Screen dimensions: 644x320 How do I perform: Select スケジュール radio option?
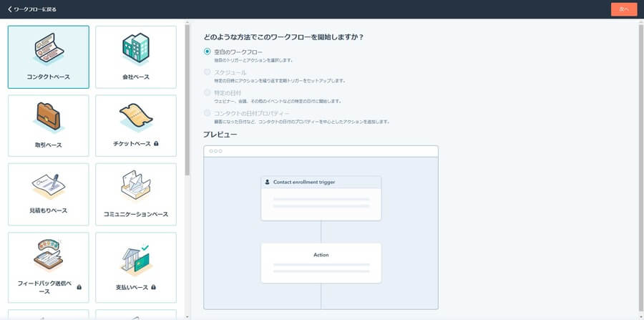click(208, 72)
